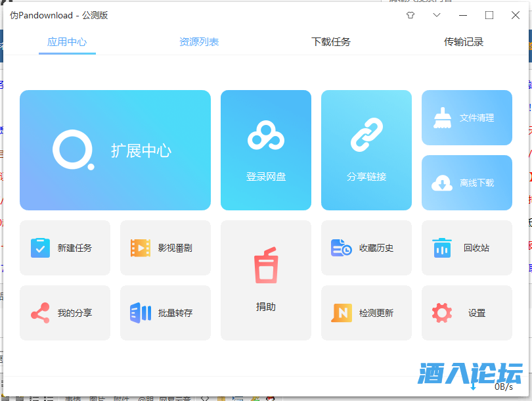Image resolution: width=532 pixels, height=401 pixels.
Task: Expand the title bar chevron menu
Action: (x=436, y=14)
